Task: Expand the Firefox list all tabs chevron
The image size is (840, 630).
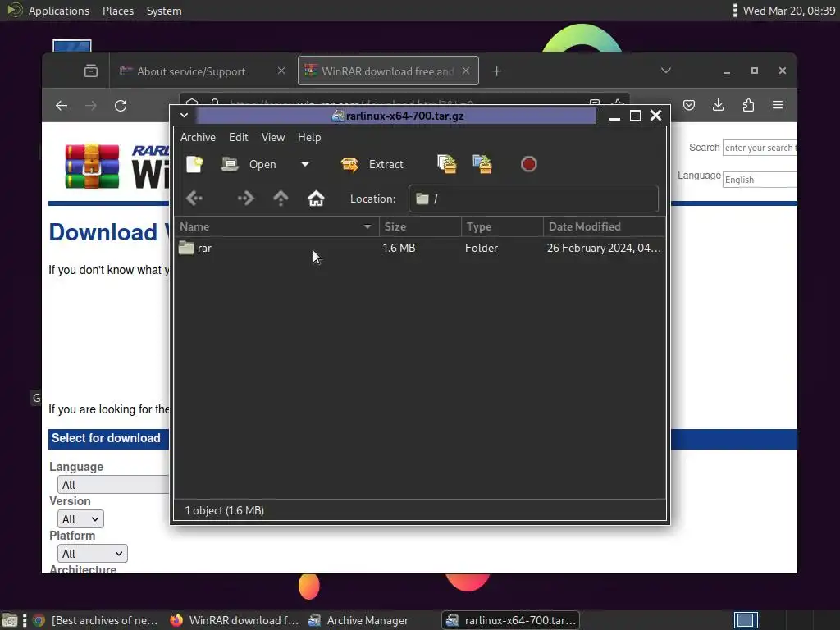Action: (666, 71)
